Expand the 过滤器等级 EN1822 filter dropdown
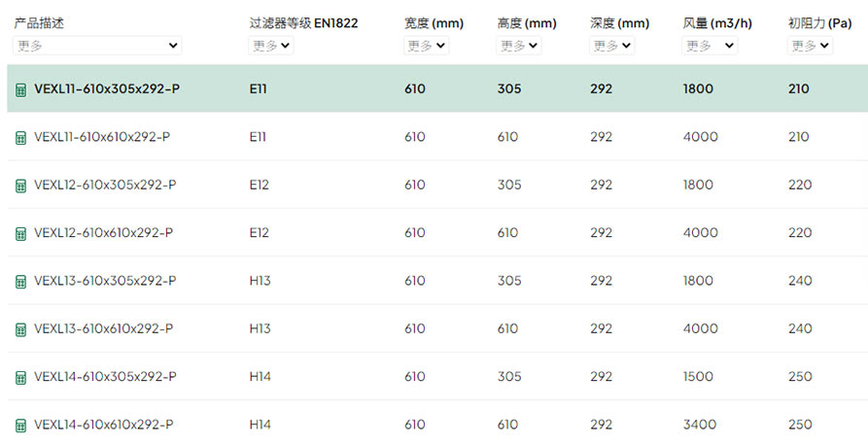868x444 pixels. pyautogui.click(x=270, y=46)
